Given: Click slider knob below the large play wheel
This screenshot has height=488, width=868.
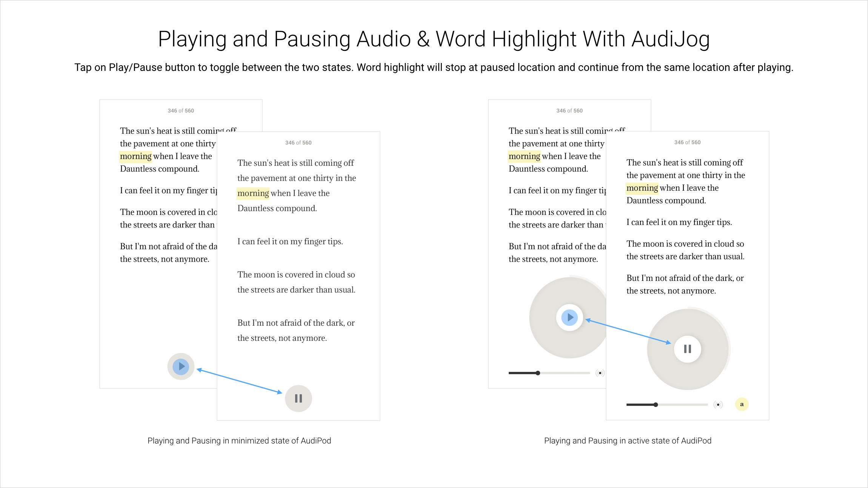Looking at the screenshot, I should click(x=538, y=373).
